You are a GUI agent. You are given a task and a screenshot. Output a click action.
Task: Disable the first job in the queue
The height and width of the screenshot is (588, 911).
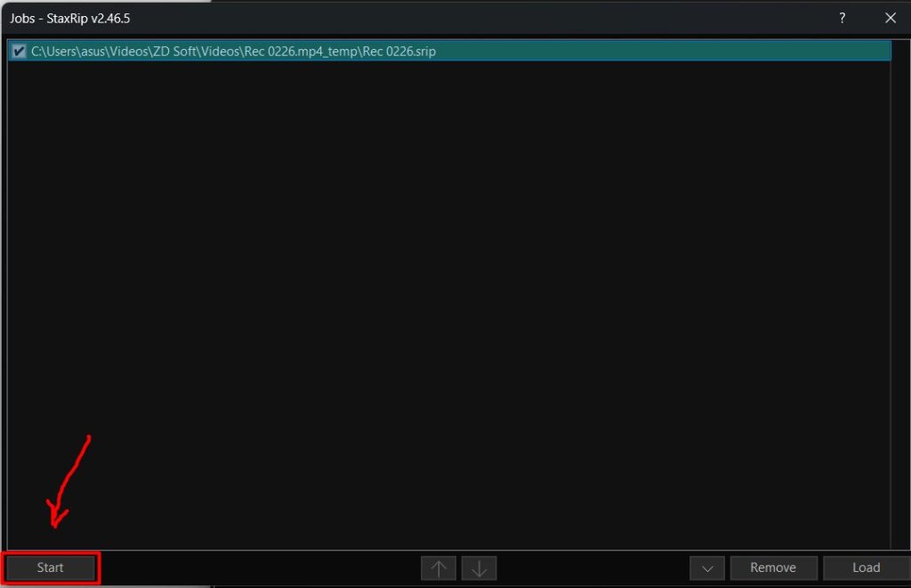point(20,52)
